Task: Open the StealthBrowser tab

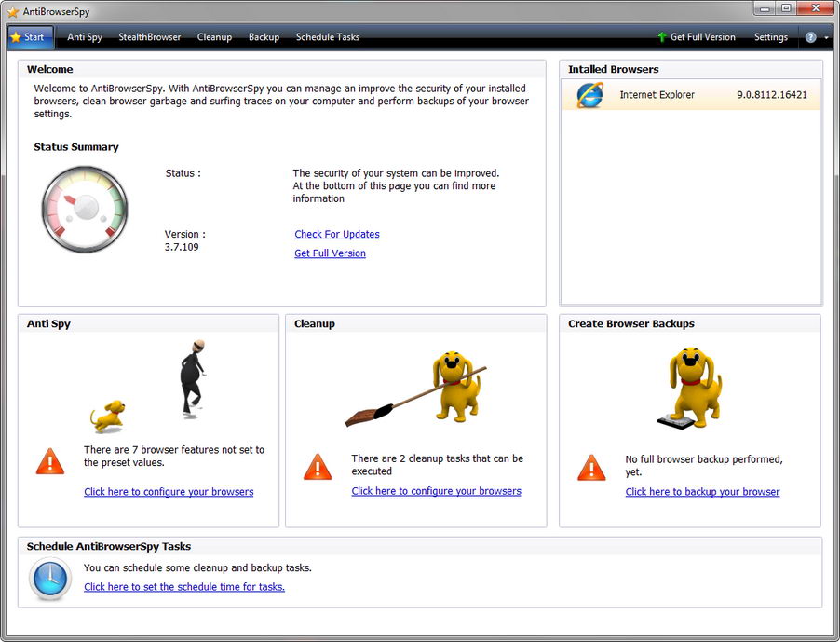Action: [149, 37]
